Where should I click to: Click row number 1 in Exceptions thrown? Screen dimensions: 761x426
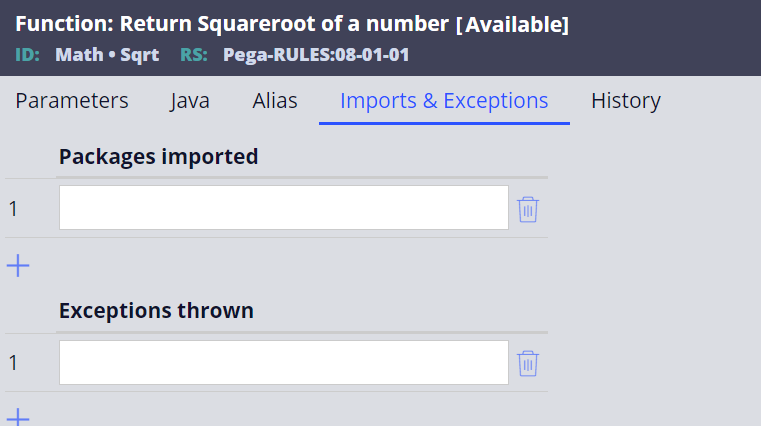tap(13, 363)
